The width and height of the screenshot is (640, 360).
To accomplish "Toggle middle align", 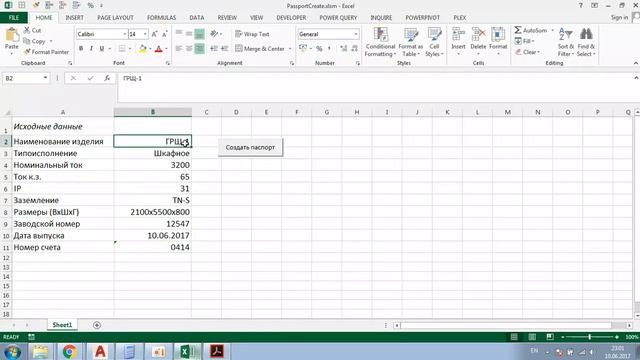I will click(189, 34).
